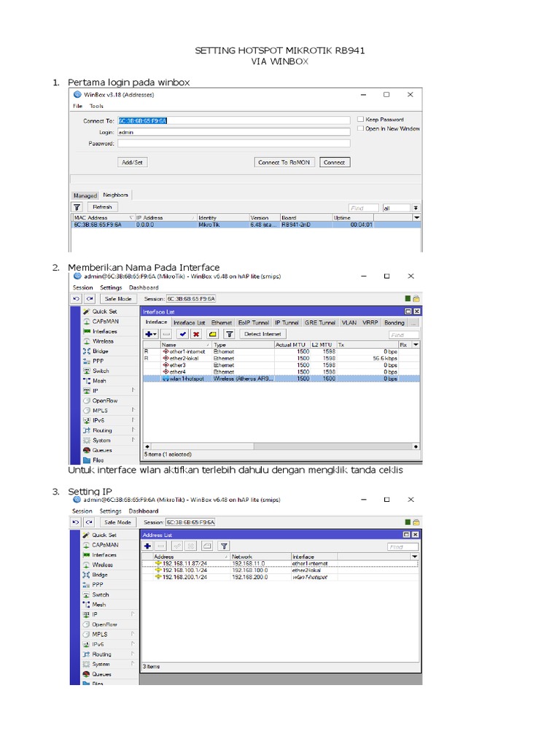Image resolution: width=560 pixels, height=747 pixels.
Task: Open Mesh in the Address List window sidebar
Action: (x=99, y=605)
